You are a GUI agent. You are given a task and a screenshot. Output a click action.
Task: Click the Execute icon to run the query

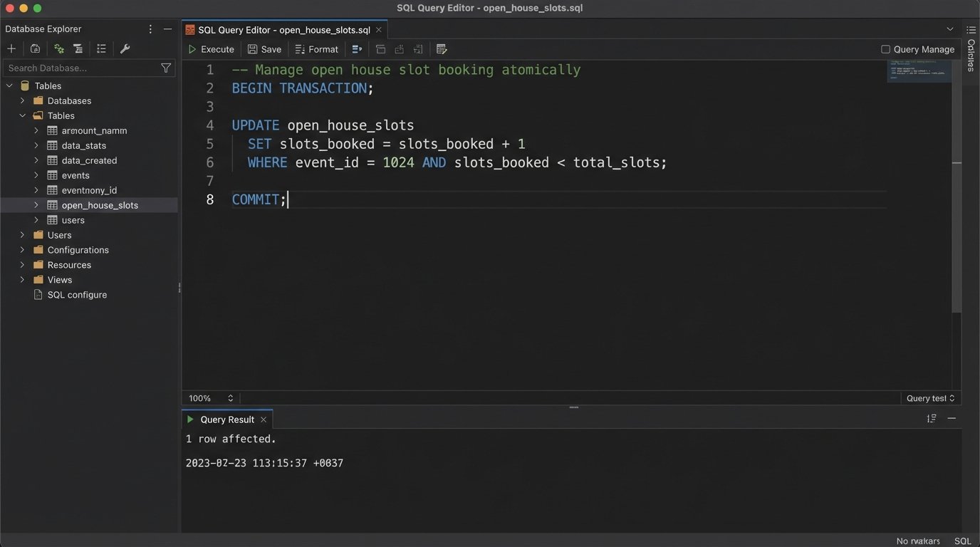pyautogui.click(x=192, y=48)
